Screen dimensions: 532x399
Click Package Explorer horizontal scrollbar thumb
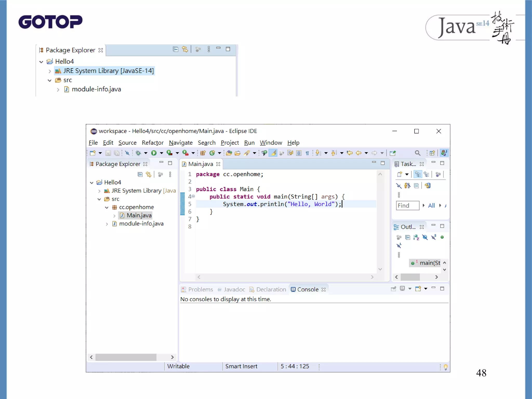[x=126, y=357]
